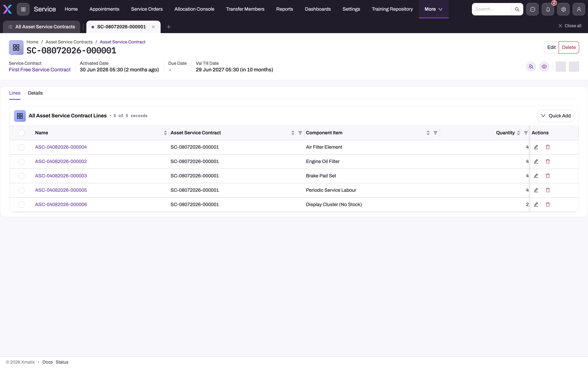Screen dimensions: 588x368
Task: Click the Home breadcrumb link
Action: click(x=32, y=42)
